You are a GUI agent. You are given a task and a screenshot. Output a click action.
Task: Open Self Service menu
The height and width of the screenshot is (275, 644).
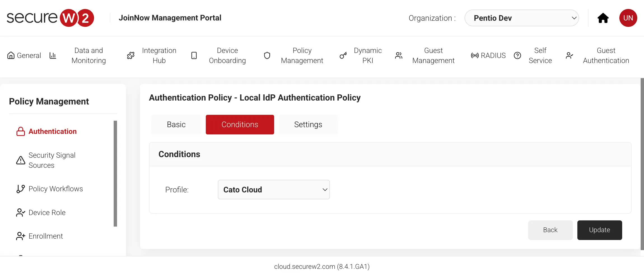[540, 55]
